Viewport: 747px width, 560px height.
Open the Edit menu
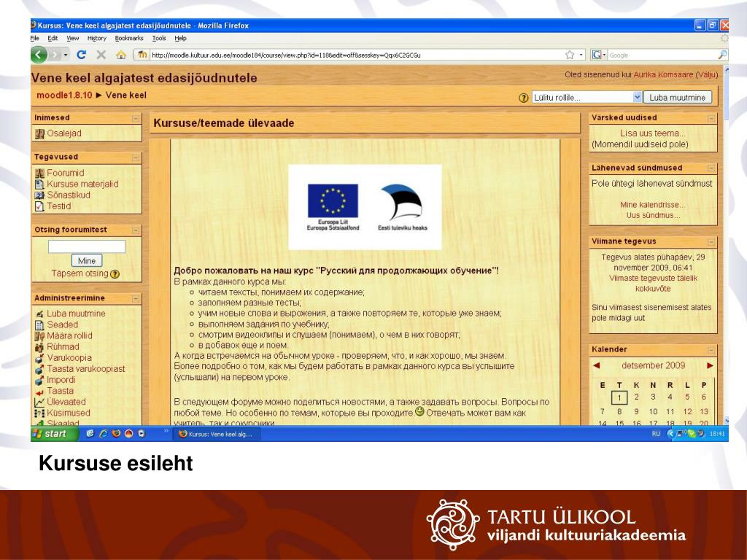(x=53, y=38)
